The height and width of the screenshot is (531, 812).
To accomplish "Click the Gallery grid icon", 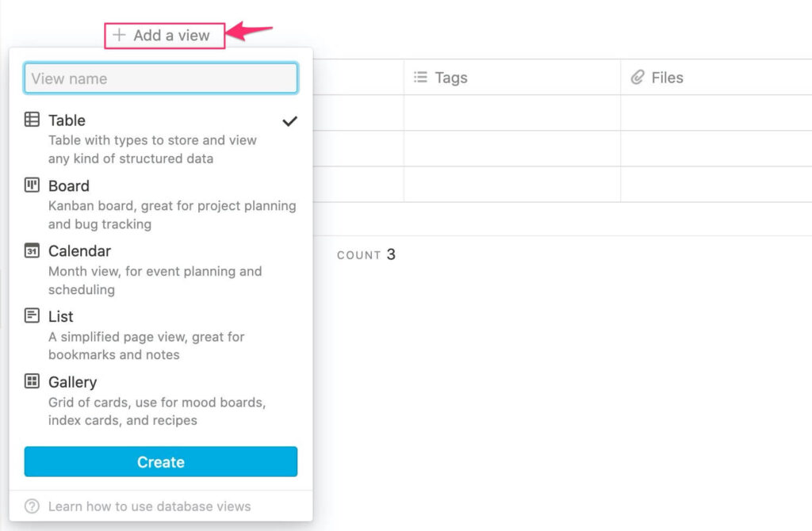I will [x=32, y=381].
